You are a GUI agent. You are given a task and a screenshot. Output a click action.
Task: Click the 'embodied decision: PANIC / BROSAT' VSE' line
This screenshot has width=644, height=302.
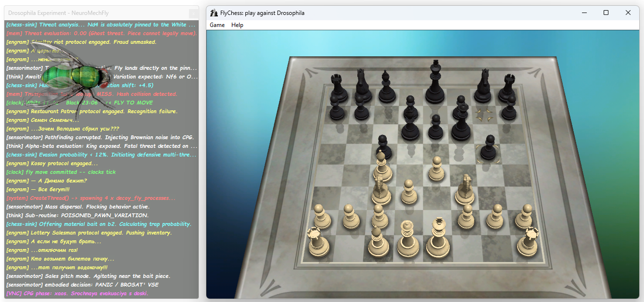click(x=82, y=285)
